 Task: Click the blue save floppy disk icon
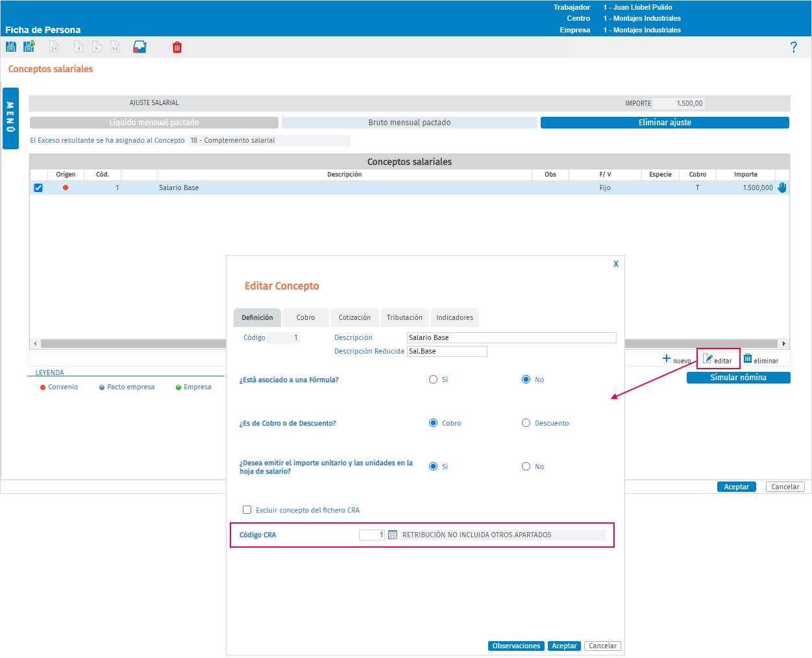(11, 47)
